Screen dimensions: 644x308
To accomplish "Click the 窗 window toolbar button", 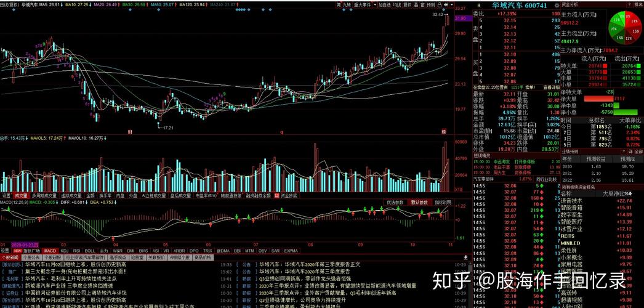I will (422, 5).
